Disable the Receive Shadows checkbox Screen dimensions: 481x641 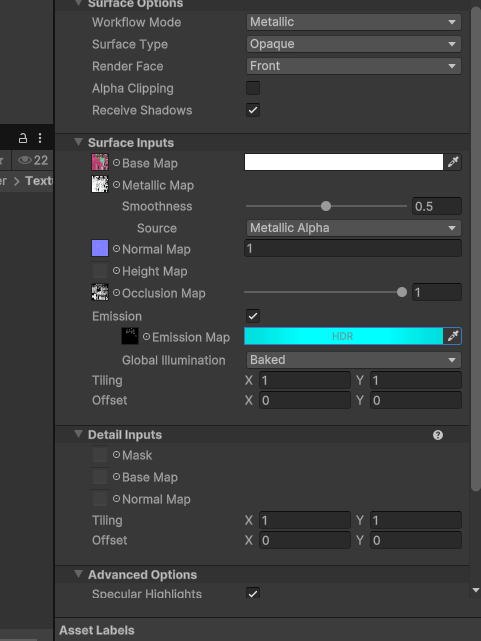253,110
